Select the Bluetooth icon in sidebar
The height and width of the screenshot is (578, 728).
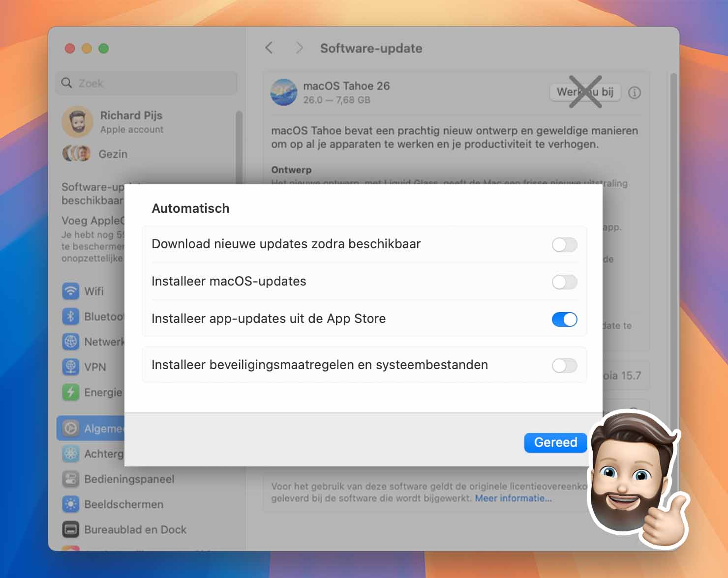click(71, 316)
